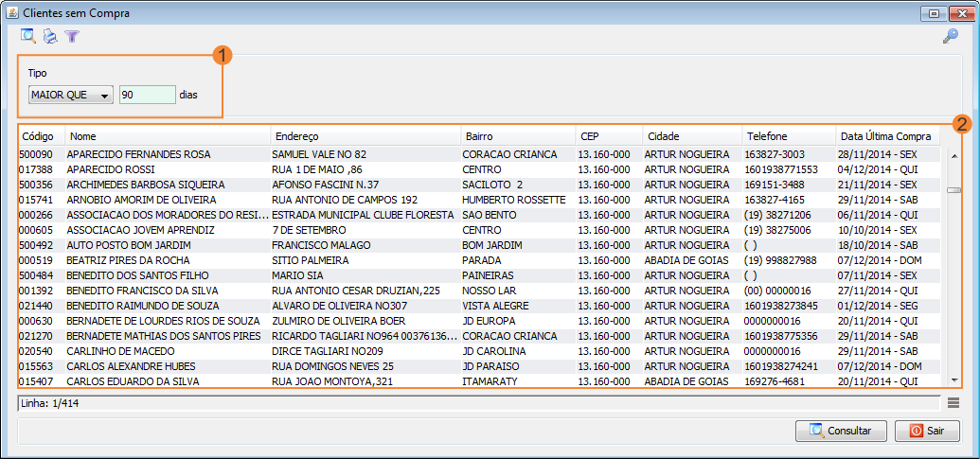Open the grid options icon beside status bar
Image resolution: width=980 pixels, height=459 pixels.
(x=953, y=403)
